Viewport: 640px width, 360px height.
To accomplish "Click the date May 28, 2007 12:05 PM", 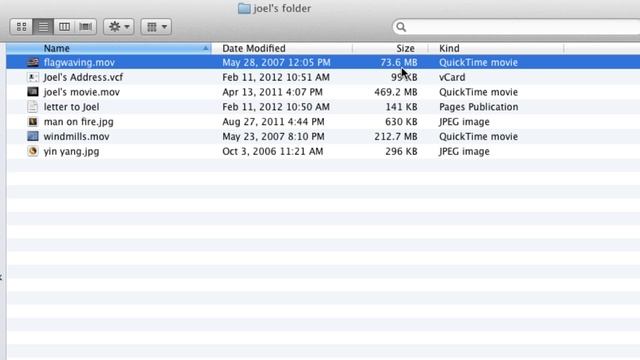I will pos(276,62).
